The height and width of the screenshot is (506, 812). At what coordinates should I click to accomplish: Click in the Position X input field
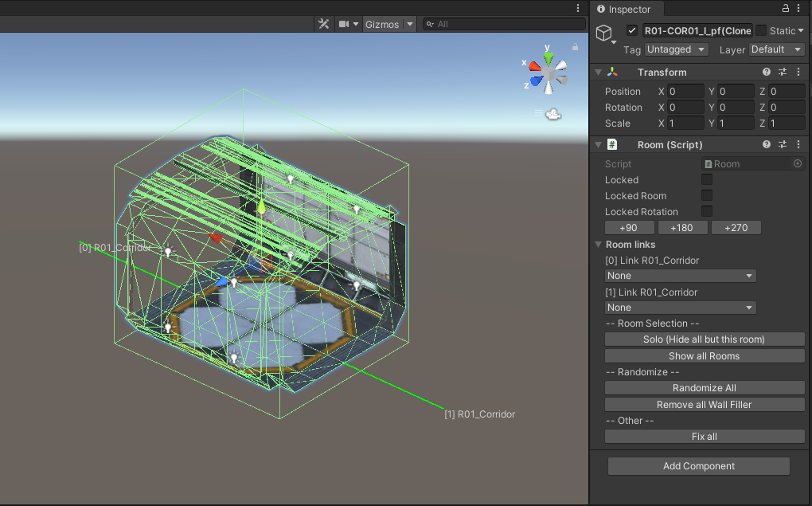pos(685,92)
